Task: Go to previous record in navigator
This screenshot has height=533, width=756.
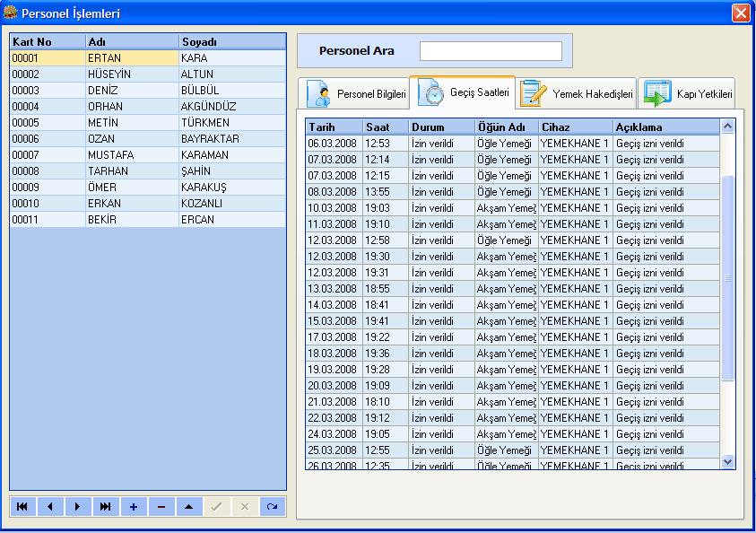Action: coord(49,507)
